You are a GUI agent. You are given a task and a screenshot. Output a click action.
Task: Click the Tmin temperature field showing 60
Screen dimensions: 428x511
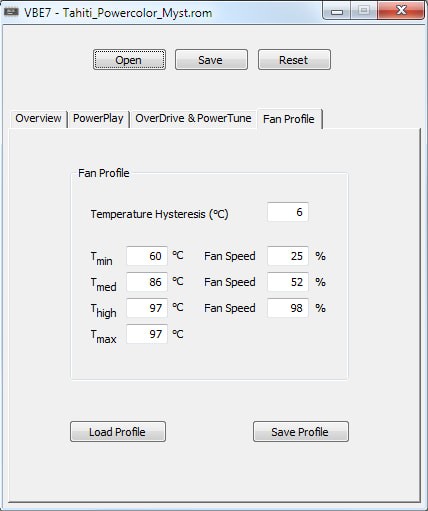pos(147,256)
